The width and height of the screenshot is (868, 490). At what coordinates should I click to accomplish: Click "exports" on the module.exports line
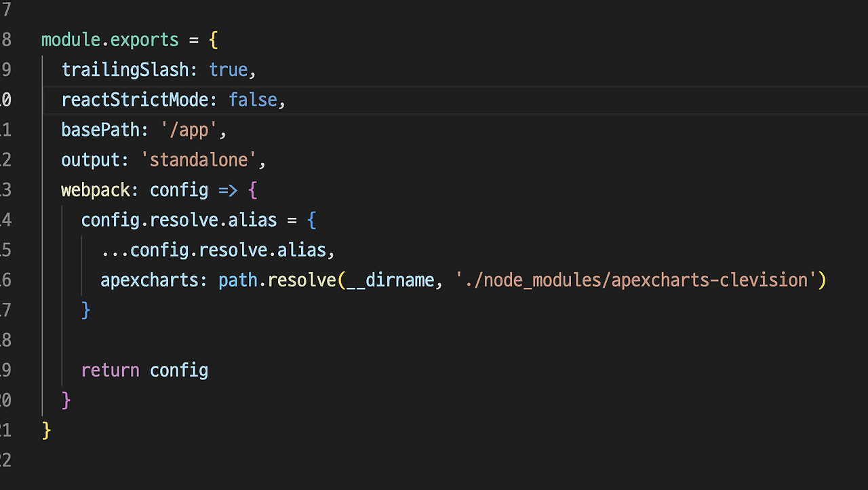pos(144,40)
